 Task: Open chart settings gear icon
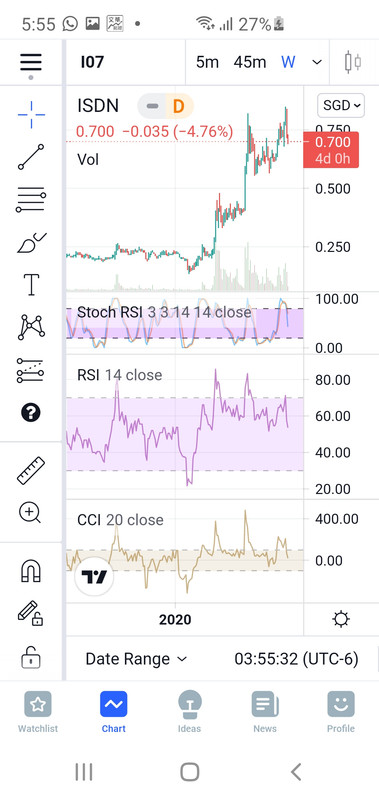pyautogui.click(x=341, y=619)
